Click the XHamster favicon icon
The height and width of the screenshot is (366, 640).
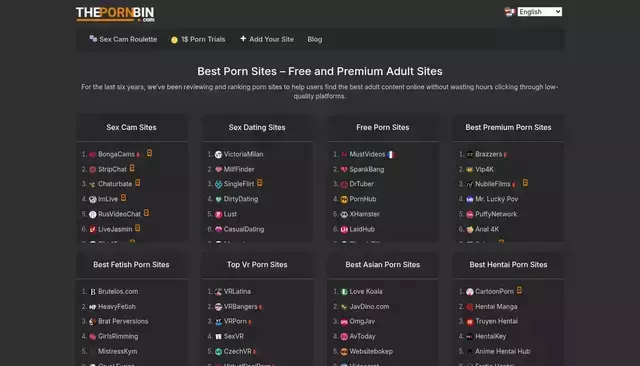pos(344,214)
